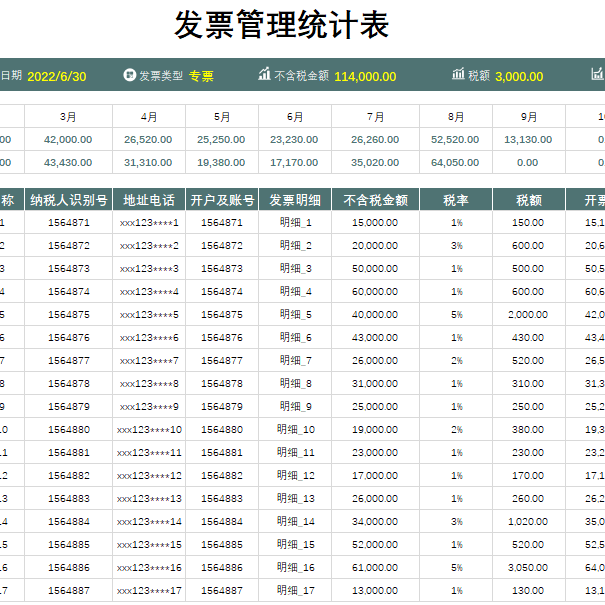Click the address cell xxx123****3

149,269
